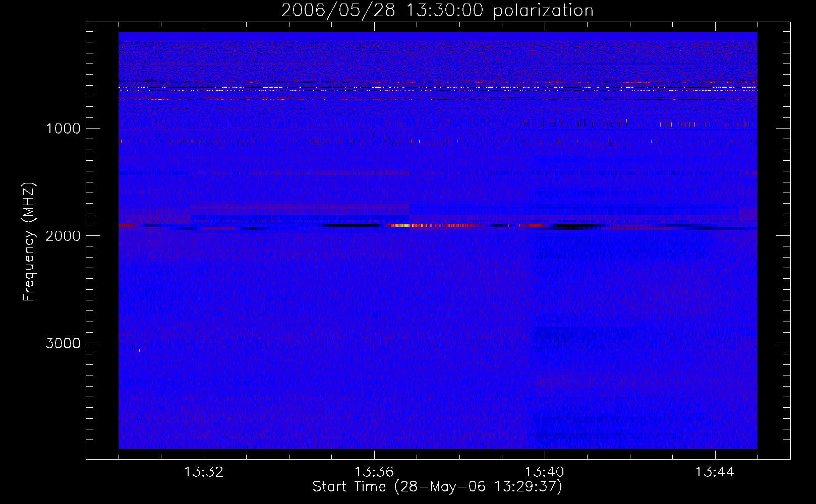Click the "13:40" time tick label
Image resolution: width=816 pixels, height=504 pixels.
coord(545,472)
